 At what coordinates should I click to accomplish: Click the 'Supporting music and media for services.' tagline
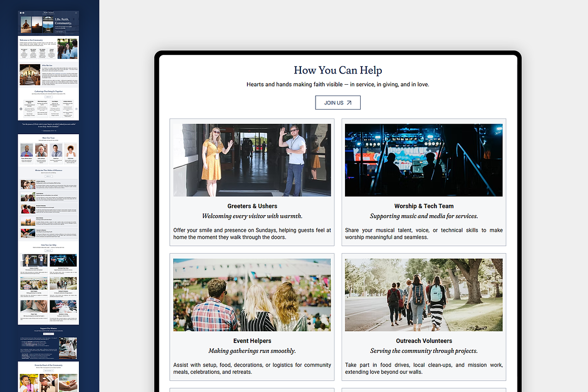point(424,216)
